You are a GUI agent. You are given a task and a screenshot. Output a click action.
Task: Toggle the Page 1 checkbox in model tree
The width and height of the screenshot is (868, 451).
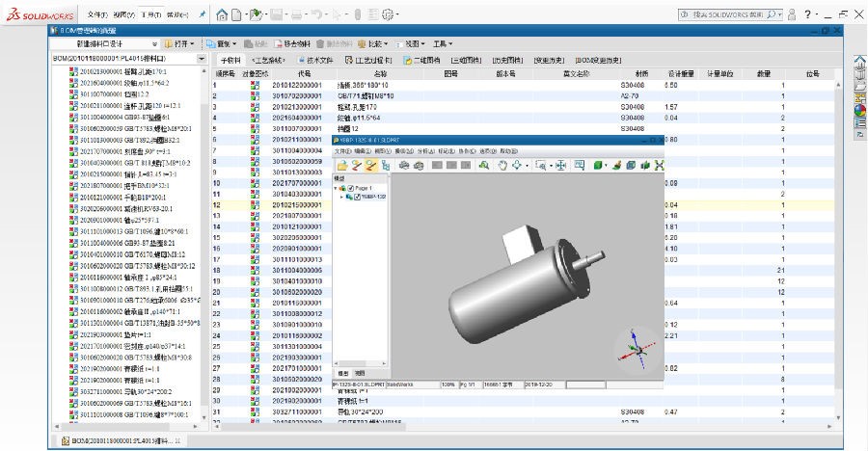coord(351,188)
